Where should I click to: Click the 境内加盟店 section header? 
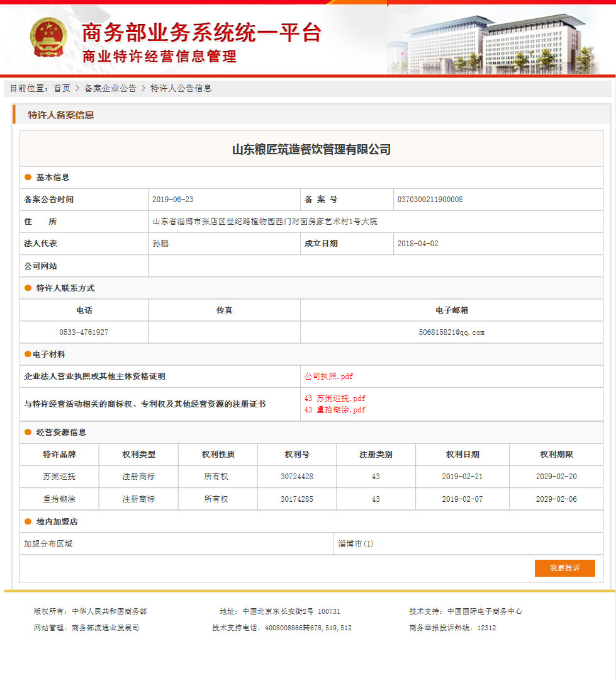click(57, 522)
